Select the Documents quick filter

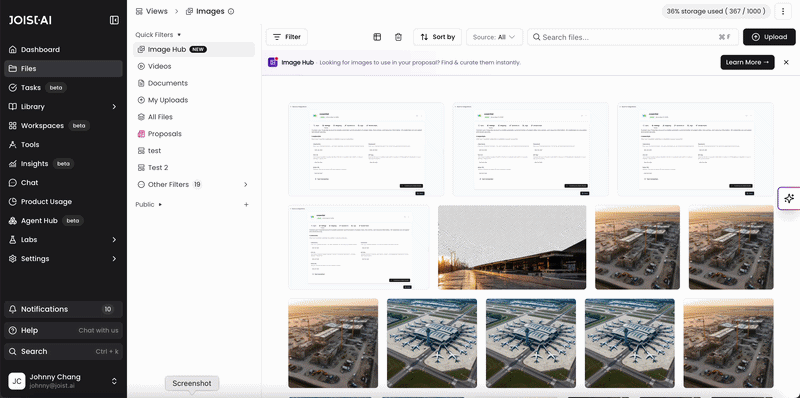194,83
